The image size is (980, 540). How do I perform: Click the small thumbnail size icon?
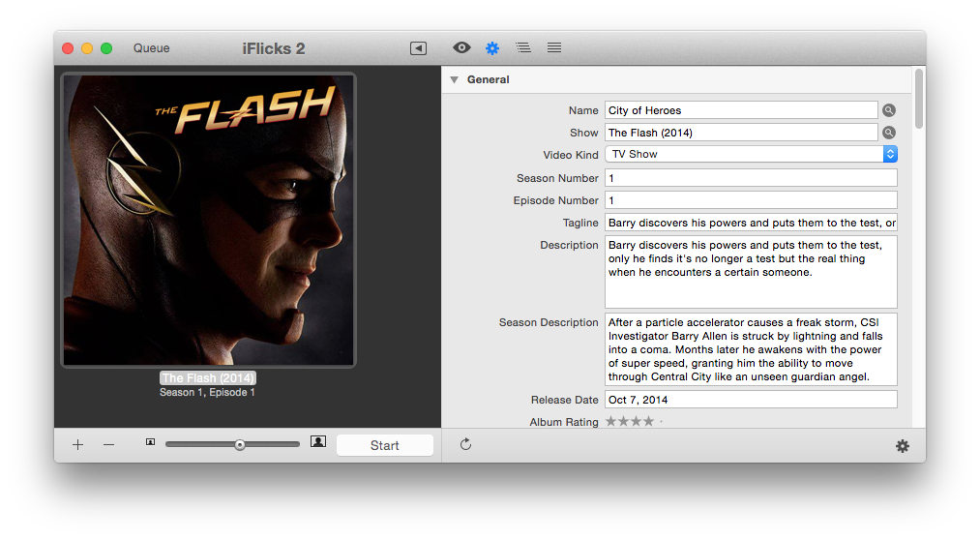(x=151, y=442)
